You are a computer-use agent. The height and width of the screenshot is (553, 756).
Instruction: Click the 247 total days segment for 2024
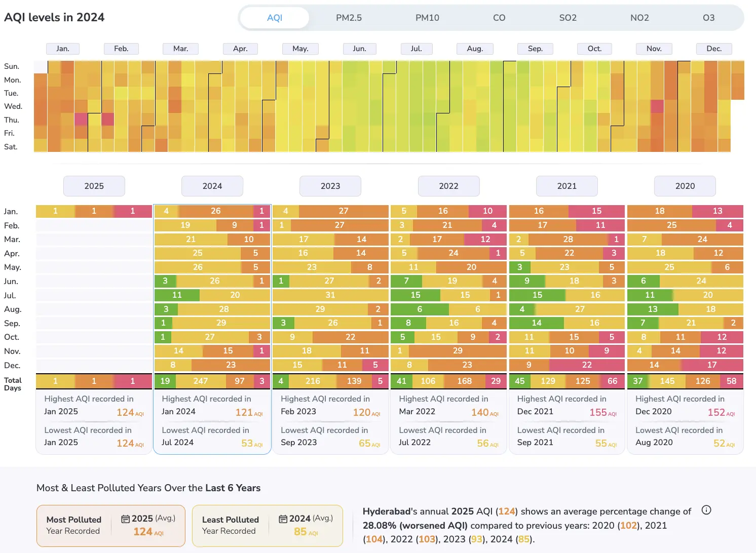[x=201, y=381]
